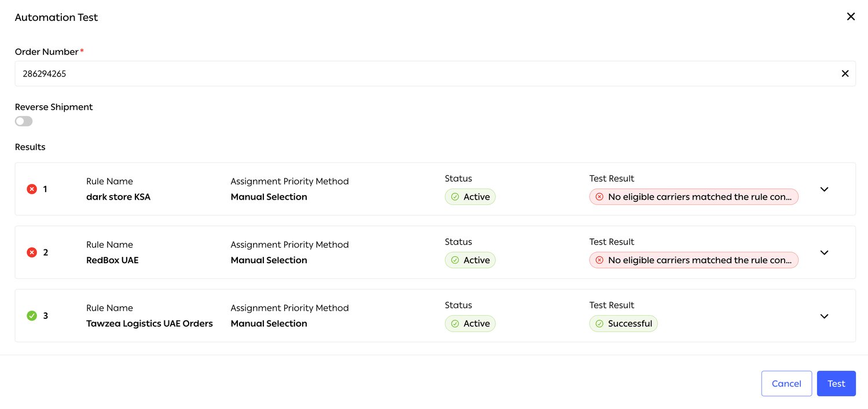Click Manual Selection in the RedBox UAE row

269,260
